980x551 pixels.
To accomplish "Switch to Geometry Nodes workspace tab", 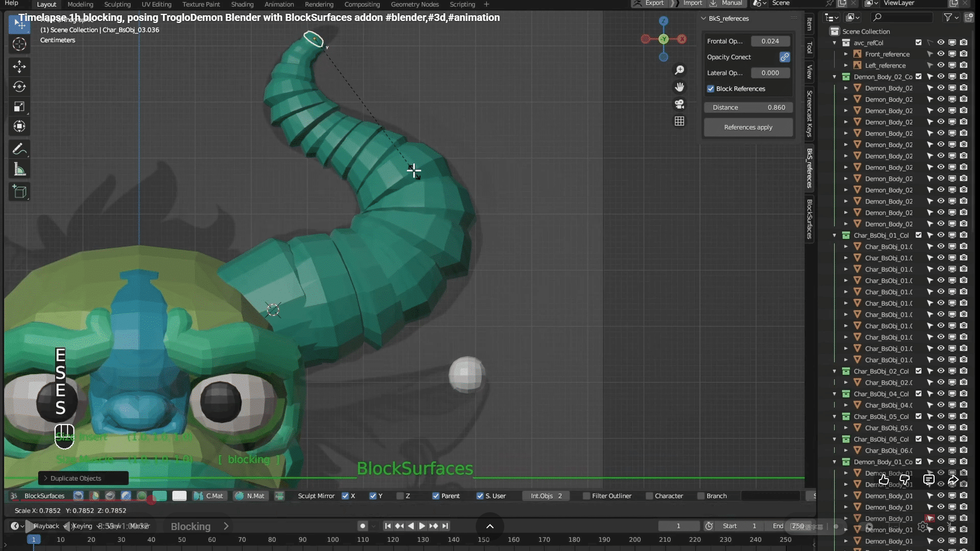I will tap(414, 4).
